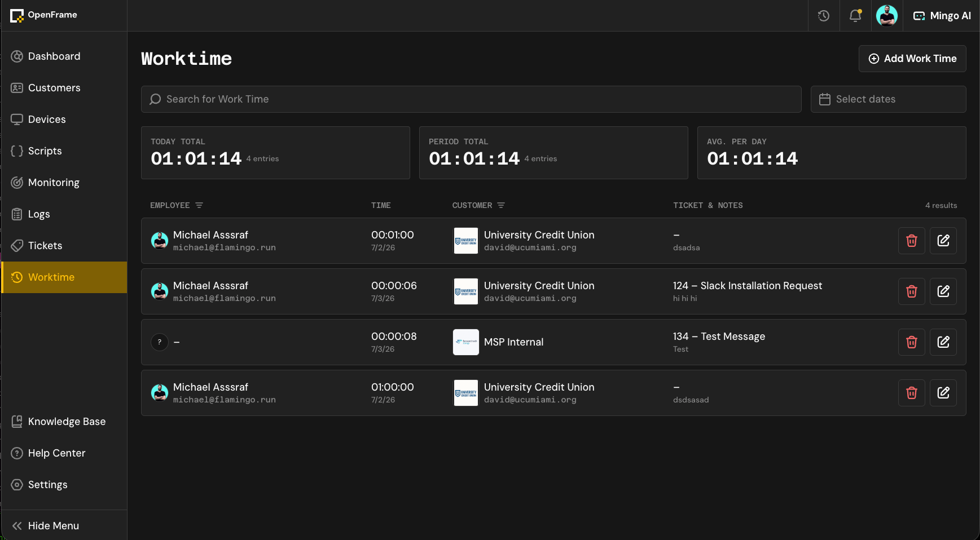Open Customers page from sidebar
Screen dimensions: 980x540
pos(64,88)
